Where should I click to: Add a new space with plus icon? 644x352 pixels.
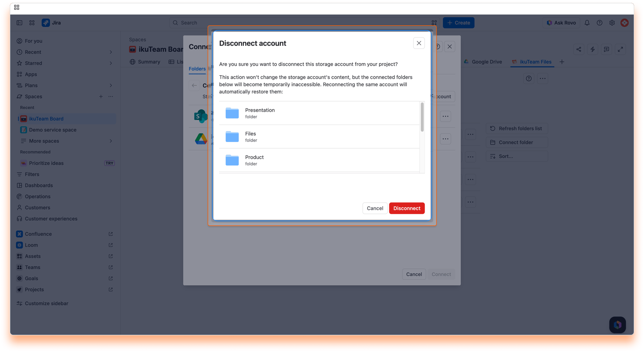coord(101,97)
